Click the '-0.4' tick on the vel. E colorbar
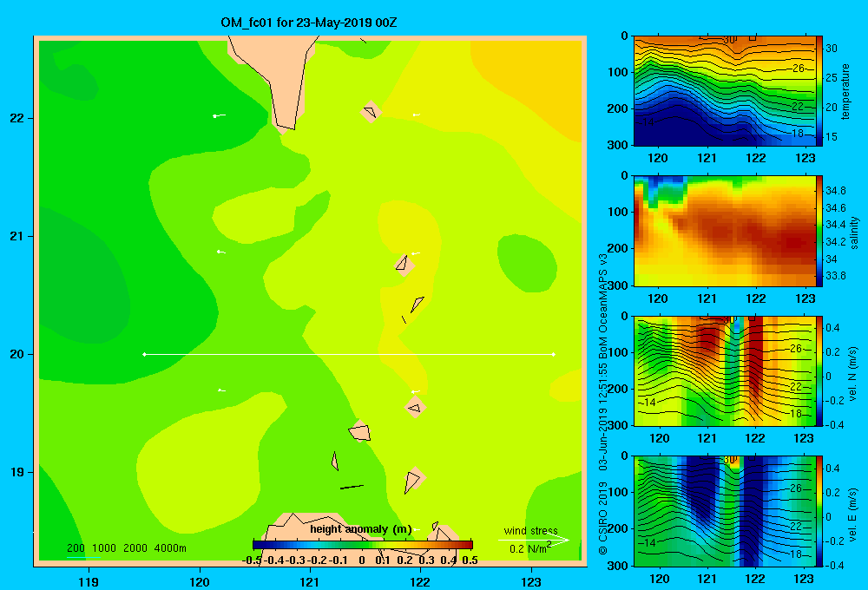This screenshot has height=590, width=868. 835,565
